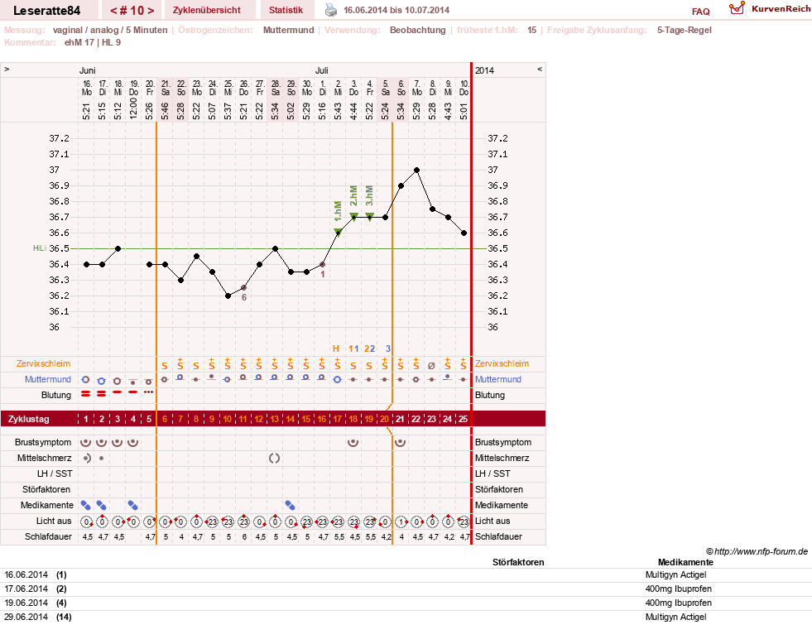The height and width of the screenshot is (644, 812).
Task: Click the cycle number # 10 navigator
Action: click(x=132, y=10)
